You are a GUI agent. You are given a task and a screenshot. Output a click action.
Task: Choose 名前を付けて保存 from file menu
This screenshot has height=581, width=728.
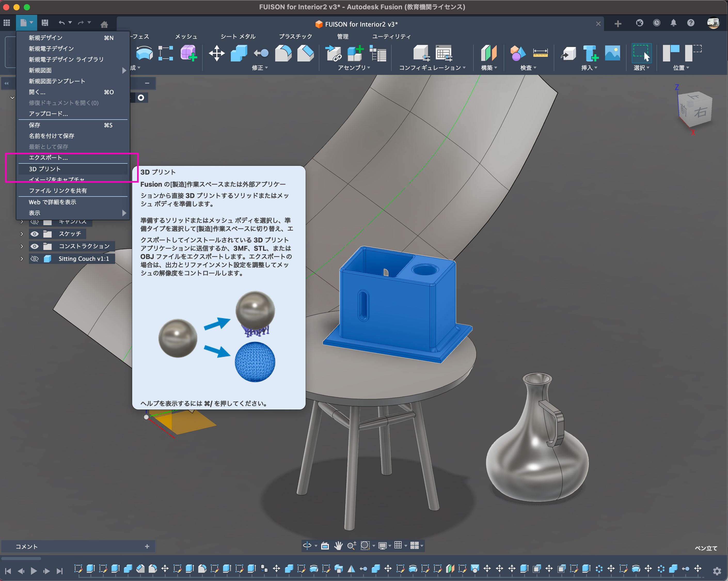(x=51, y=136)
